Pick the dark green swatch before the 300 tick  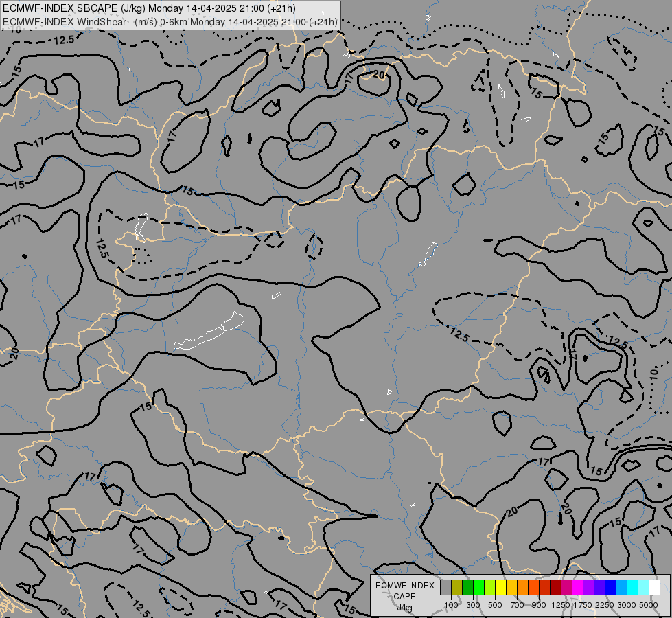click(468, 587)
